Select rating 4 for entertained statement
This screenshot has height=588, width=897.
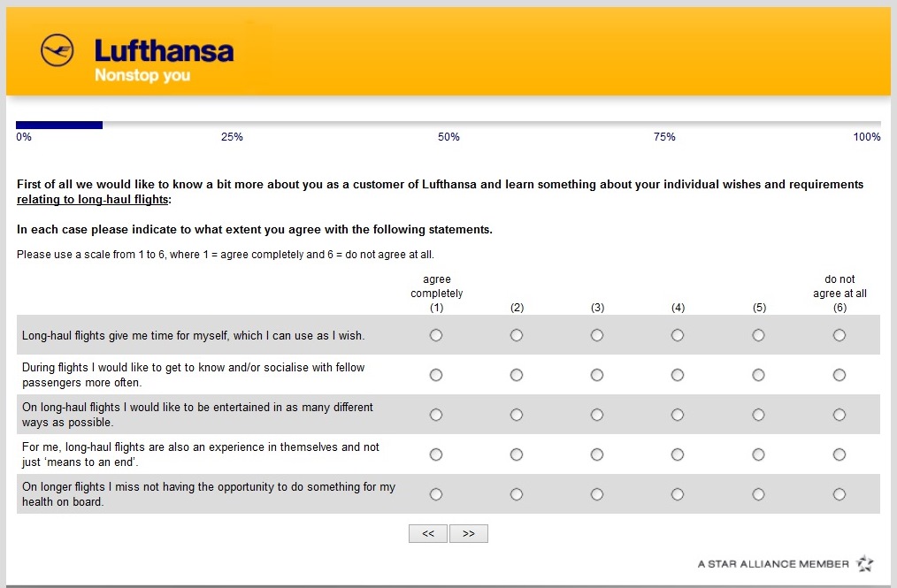point(678,415)
